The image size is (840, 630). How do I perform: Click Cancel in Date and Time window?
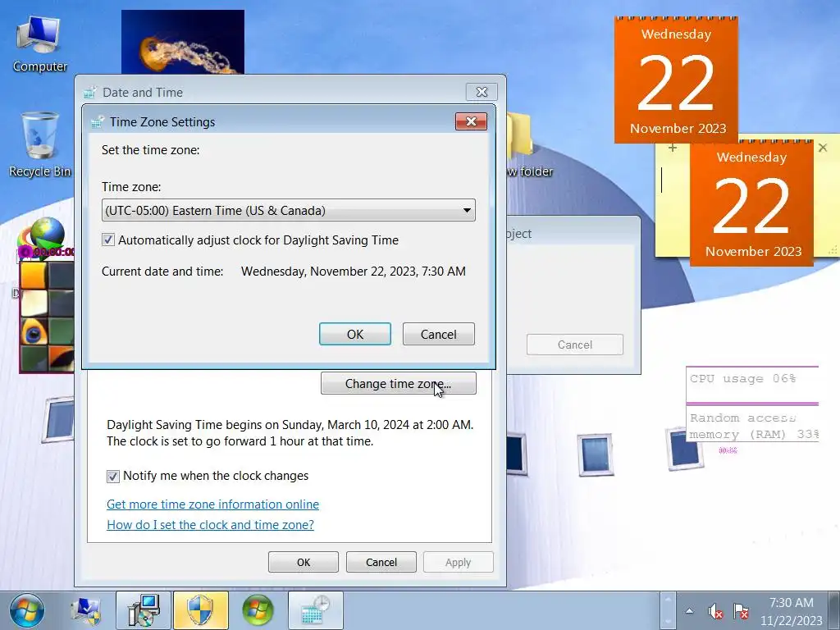coord(381,562)
